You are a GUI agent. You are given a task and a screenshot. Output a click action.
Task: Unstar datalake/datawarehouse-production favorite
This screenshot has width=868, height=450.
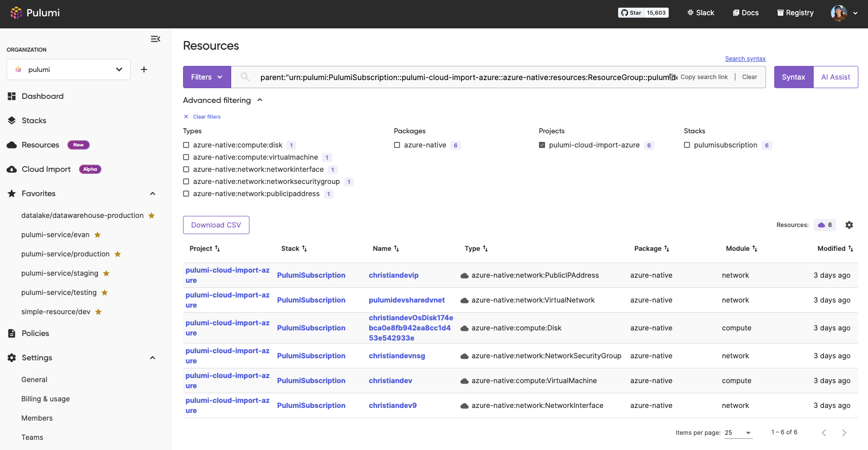(x=152, y=215)
